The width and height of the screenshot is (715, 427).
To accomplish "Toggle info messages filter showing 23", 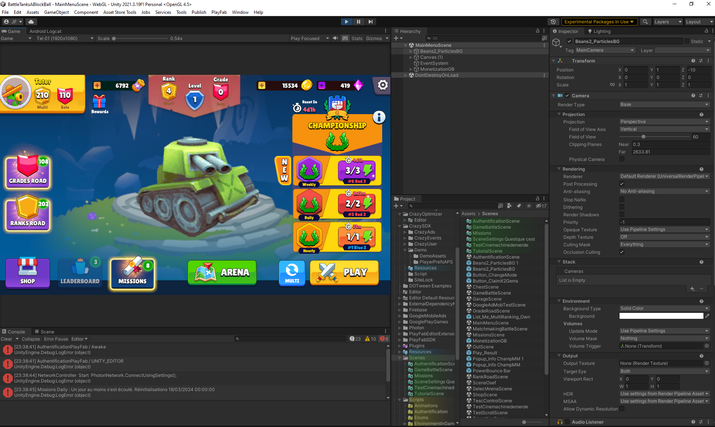I will click(x=355, y=339).
